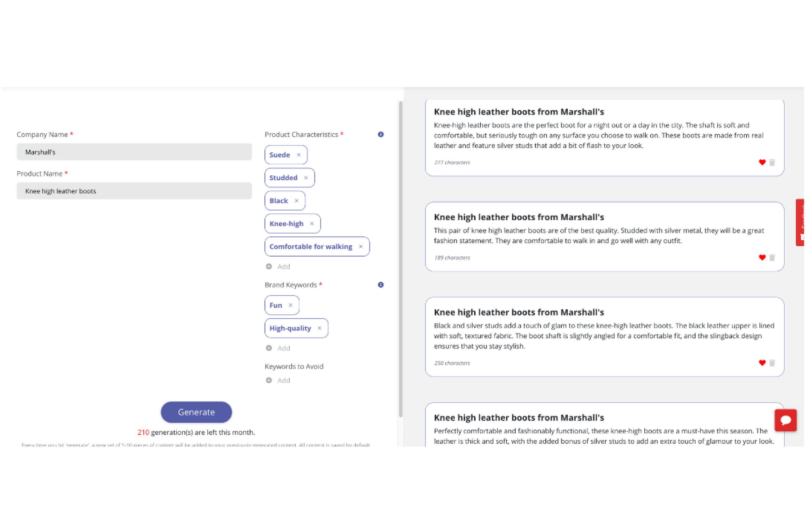Add a new brand keyword
Image resolution: width=807 pixels, height=532 pixels.
pyautogui.click(x=278, y=348)
